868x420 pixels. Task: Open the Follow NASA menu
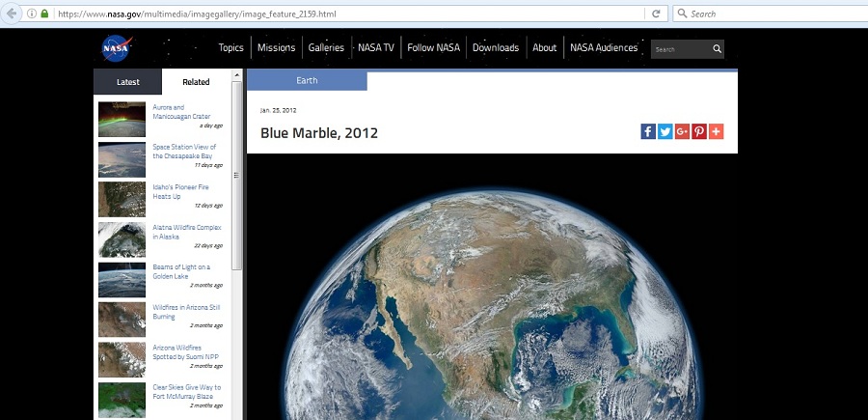tap(433, 47)
